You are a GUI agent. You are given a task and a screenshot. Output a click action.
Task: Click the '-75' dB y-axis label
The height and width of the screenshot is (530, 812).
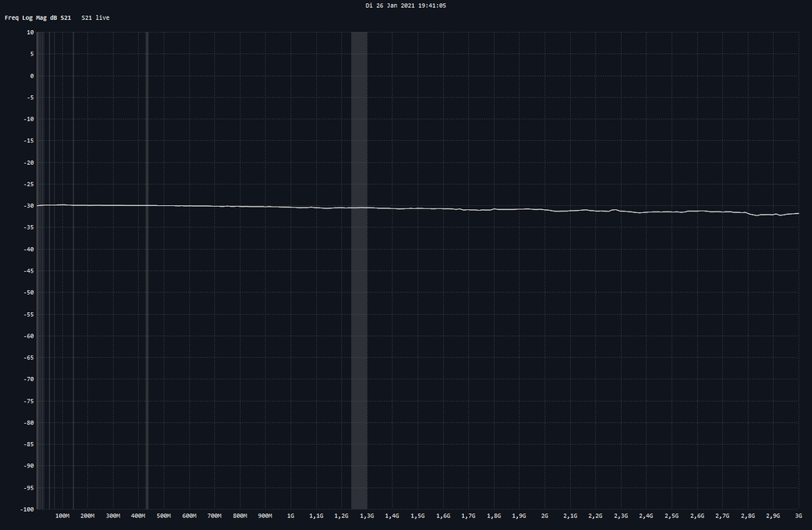click(28, 401)
